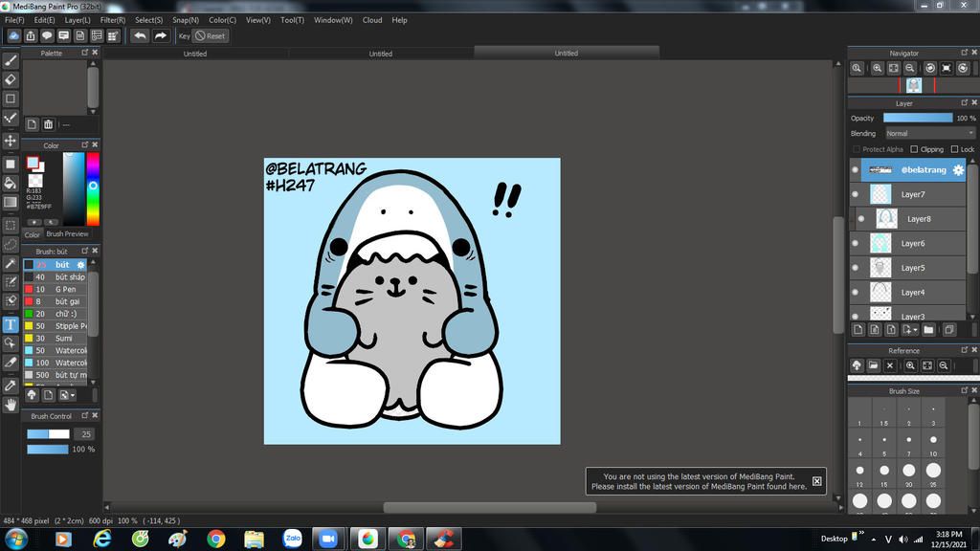The width and height of the screenshot is (980, 551).
Task: Add a new layer in Layer panel
Action: click(x=858, y=330)
